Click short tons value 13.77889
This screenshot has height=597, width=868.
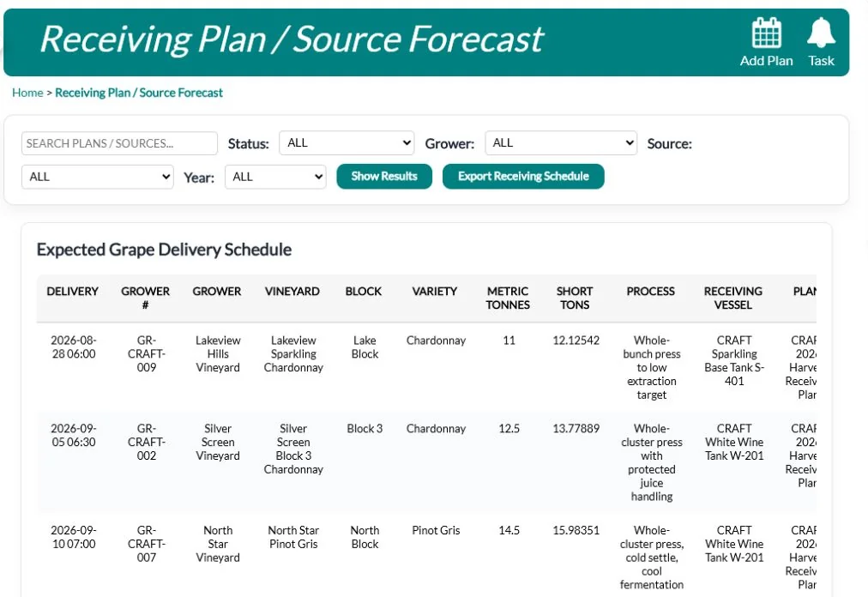(576, 429)
